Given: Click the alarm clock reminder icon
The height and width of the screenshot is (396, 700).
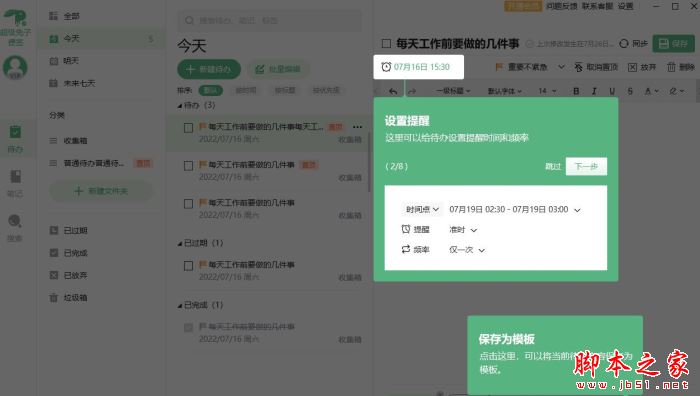Looking at the screenshot, I should [x=386, y=67].
